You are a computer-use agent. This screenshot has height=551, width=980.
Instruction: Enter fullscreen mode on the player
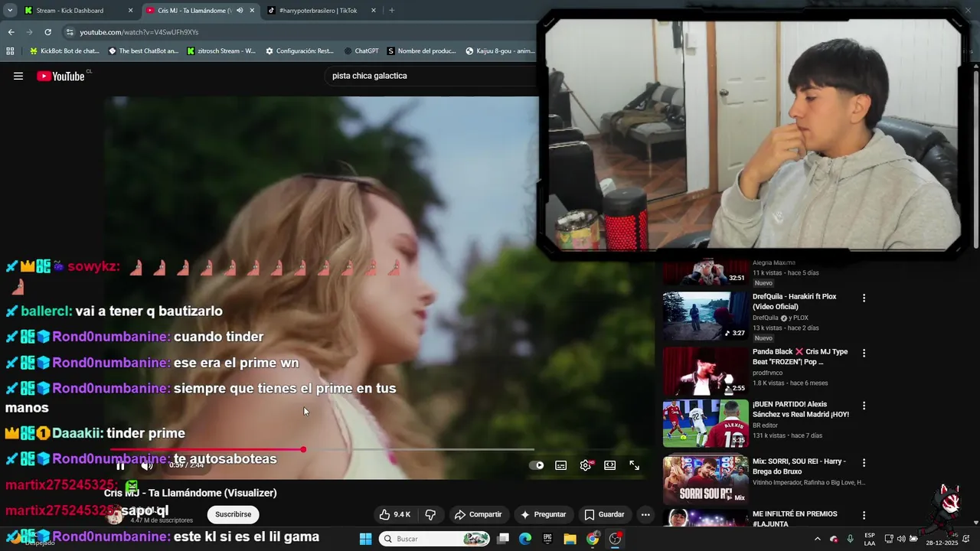(635, 465)
